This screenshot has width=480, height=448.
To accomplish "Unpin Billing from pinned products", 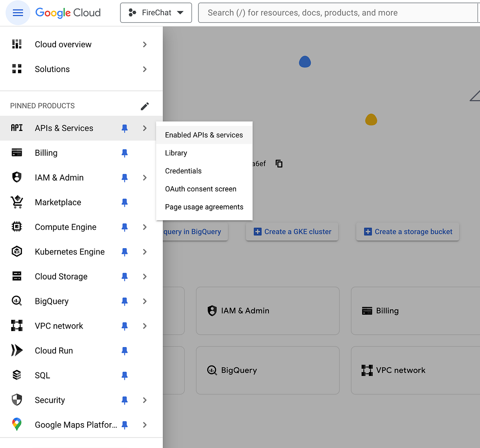I will click(x=124, y=153).
